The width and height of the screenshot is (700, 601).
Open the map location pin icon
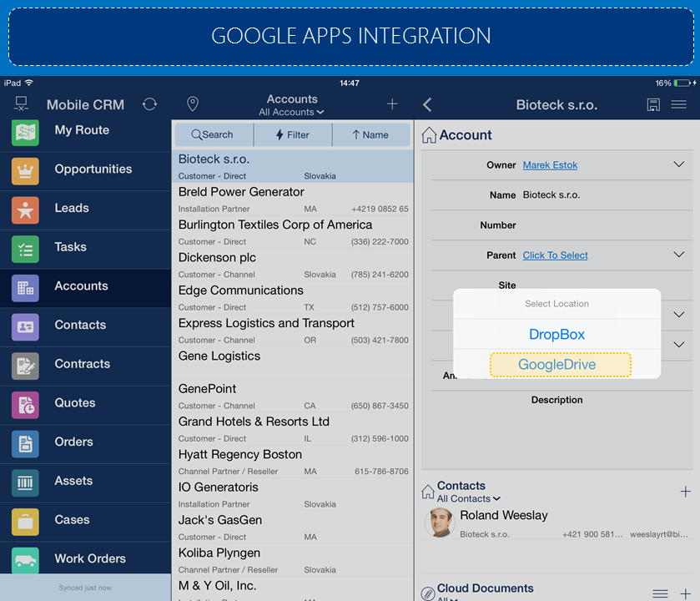tap(192, 104)
